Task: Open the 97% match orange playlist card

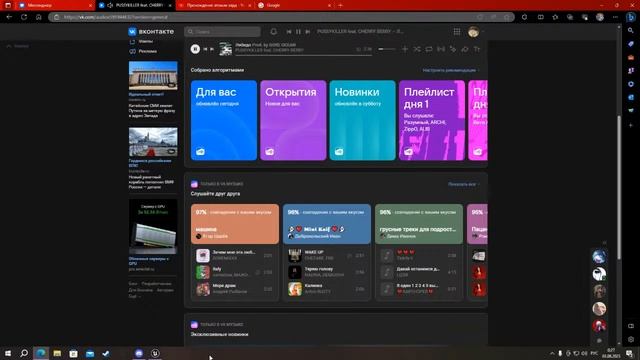Action: pos(235,224)
